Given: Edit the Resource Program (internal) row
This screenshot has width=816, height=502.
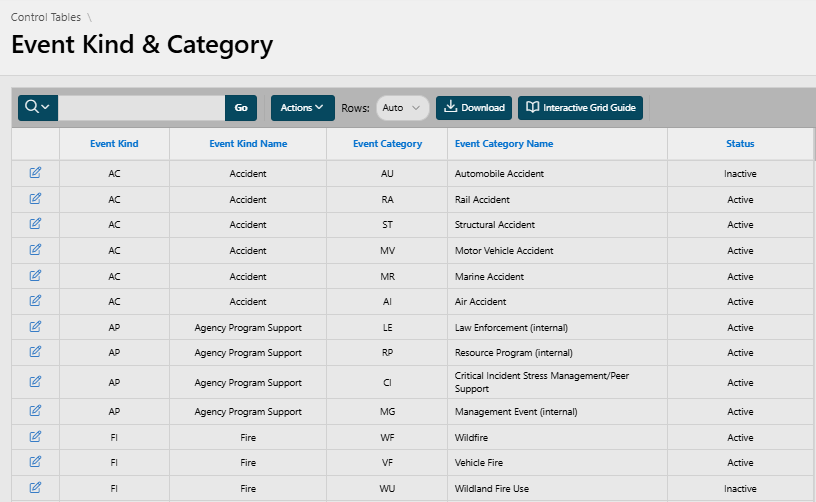Looking at the screenshot, I should (x=35, y=352).
